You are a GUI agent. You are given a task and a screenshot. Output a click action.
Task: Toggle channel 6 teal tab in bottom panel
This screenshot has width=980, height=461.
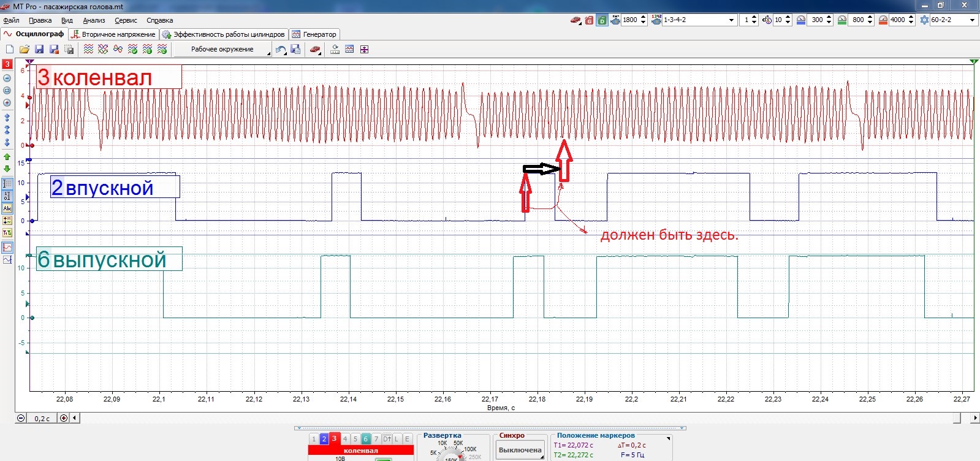click(366, 439)
